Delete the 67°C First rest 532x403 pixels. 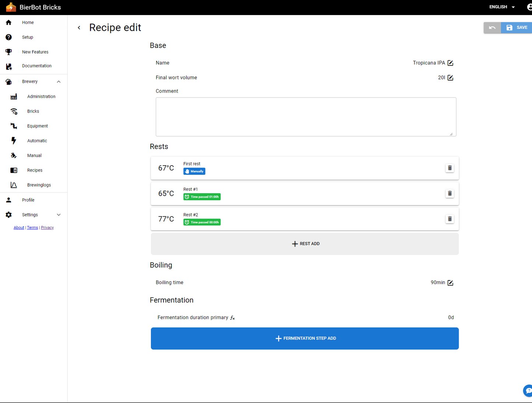coord(450,168)
